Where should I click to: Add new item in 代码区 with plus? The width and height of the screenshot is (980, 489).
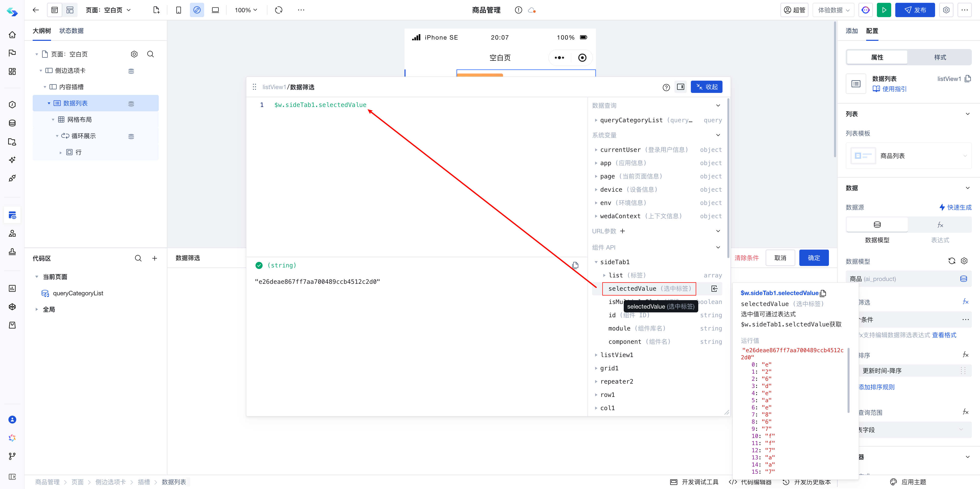click(154, 258)
